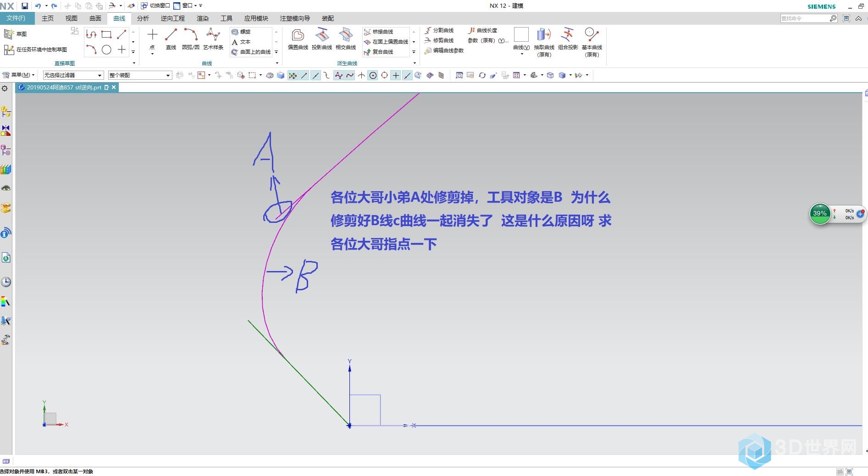
Task: Toggle the pole snap option
Action: click(338, 76)
